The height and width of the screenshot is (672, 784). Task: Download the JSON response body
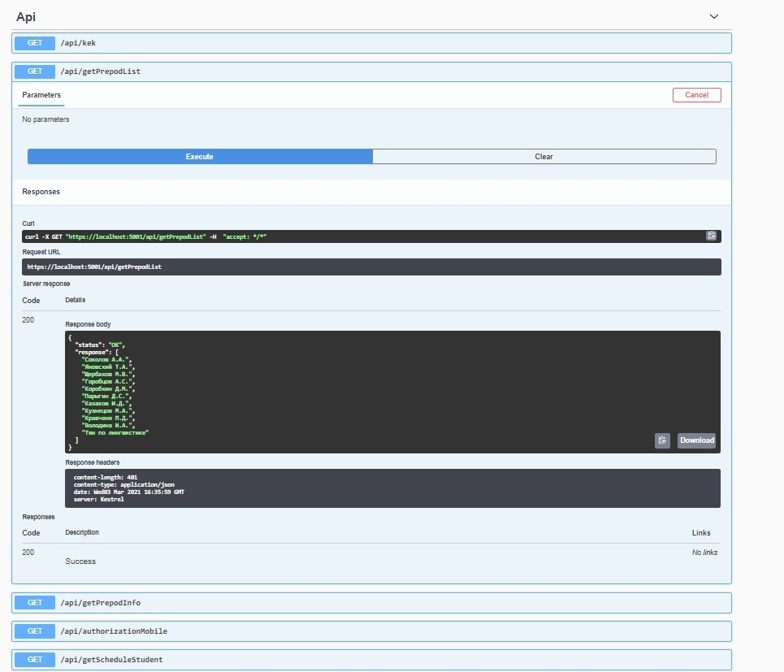[696, 440]
